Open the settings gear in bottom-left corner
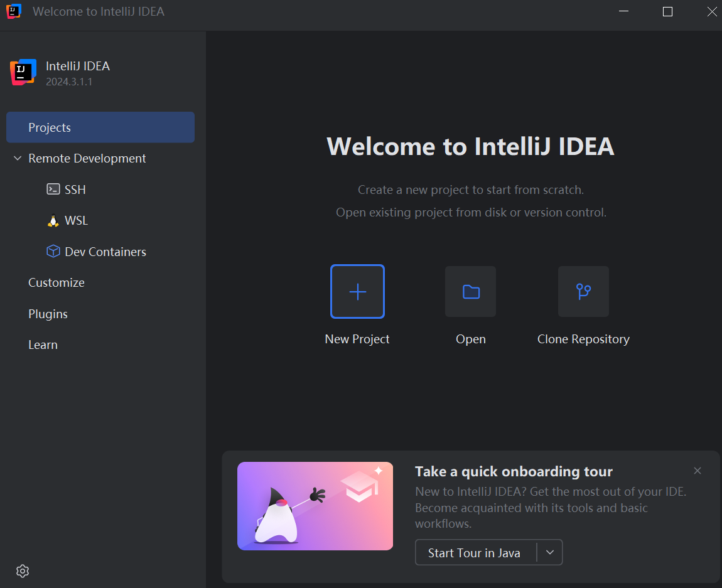 point(23,571)
